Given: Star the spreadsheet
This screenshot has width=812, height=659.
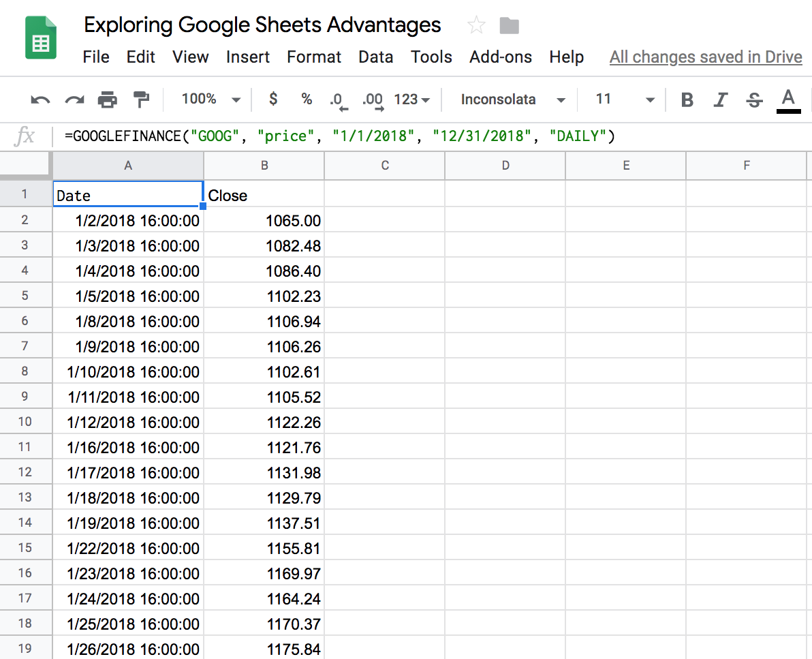Looking at the screenshot, I should (x=475, y=25).
